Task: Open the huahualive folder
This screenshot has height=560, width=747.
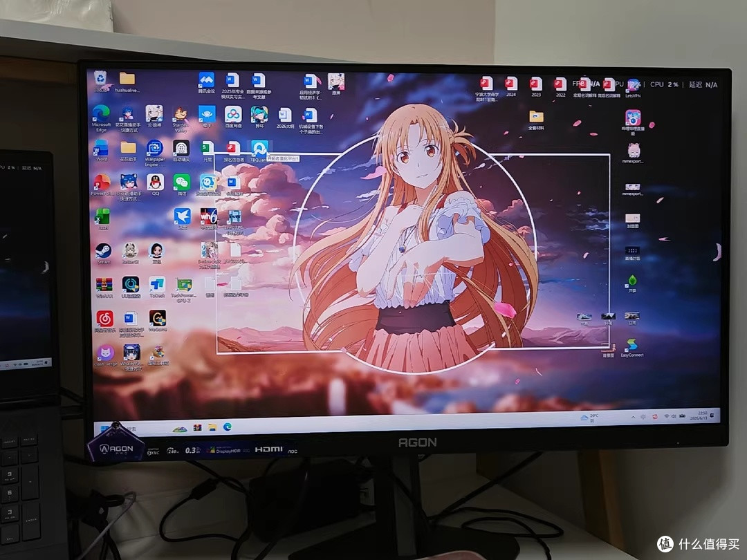Action: (127, 82)
